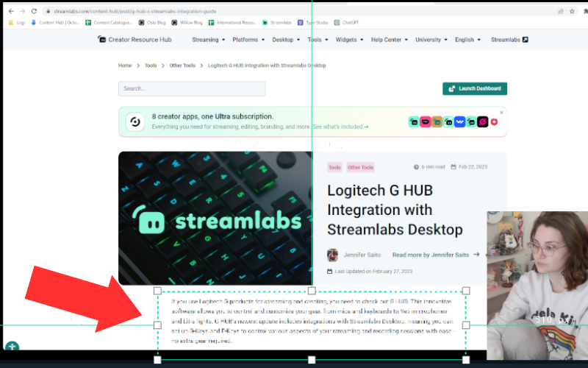This screenshot has height=368, width=588.
Task: Click the pink Tools tag
Action: (334, 168)
